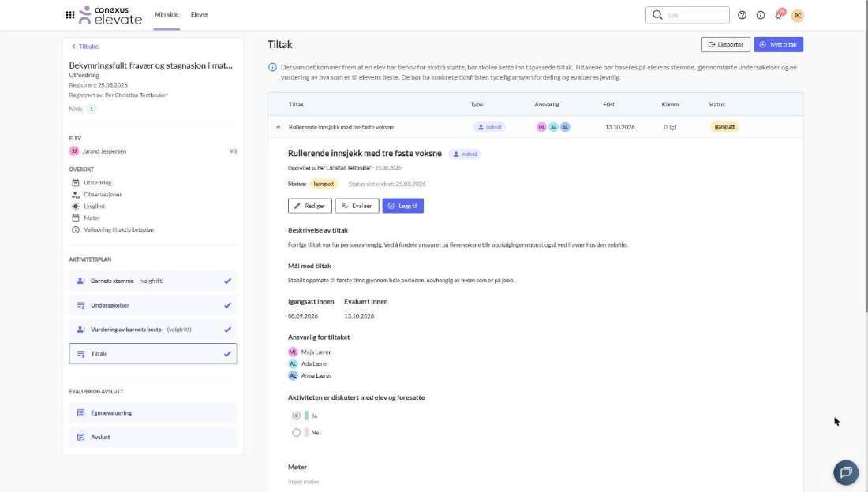Screen dimensions: 868x492
Task: Open the Avslutt section
Action: click(153, 438)
